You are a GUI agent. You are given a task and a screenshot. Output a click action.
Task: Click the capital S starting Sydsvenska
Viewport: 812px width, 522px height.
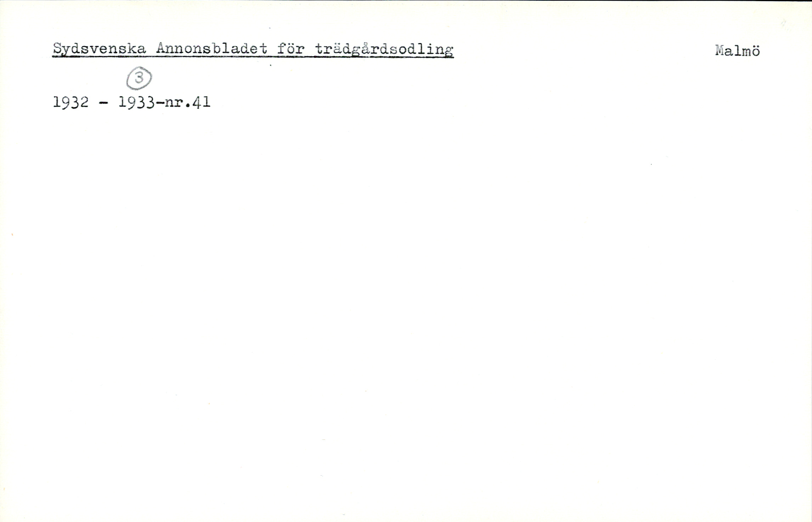[57, 49]
